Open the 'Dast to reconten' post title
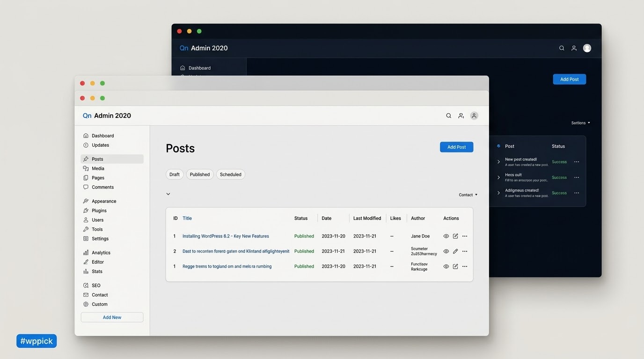 (x=236, y=251)
